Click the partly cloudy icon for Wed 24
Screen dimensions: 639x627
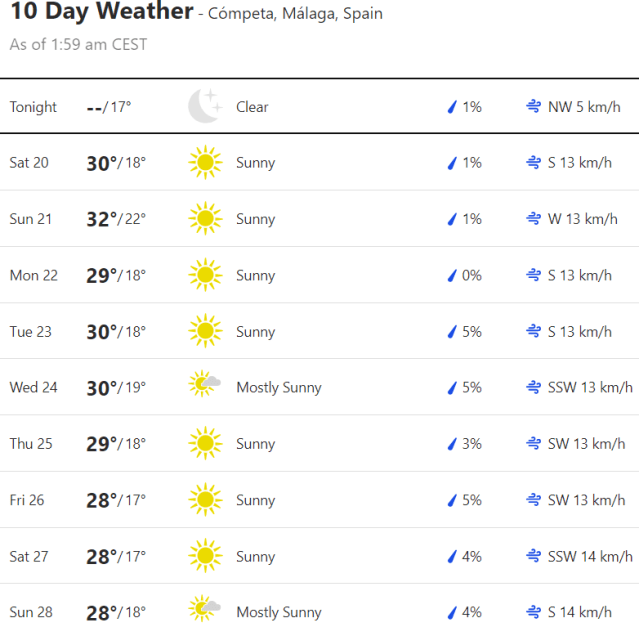point(205,387)
